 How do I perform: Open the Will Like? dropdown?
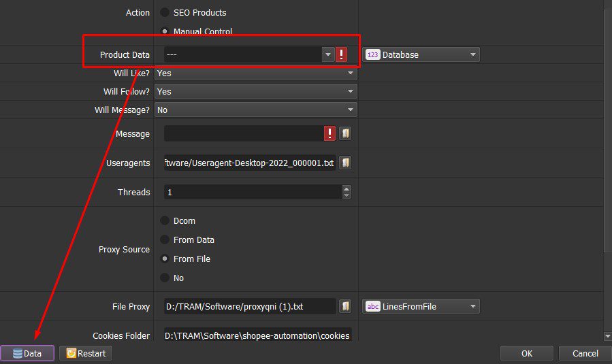pyautogui.click(x=256, y=73)
